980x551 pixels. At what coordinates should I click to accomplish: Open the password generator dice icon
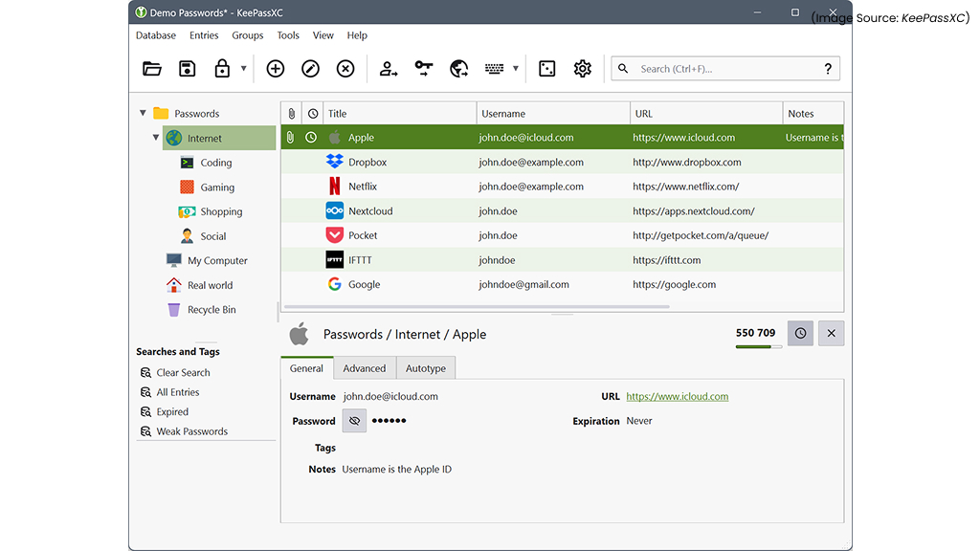[547, 69]
